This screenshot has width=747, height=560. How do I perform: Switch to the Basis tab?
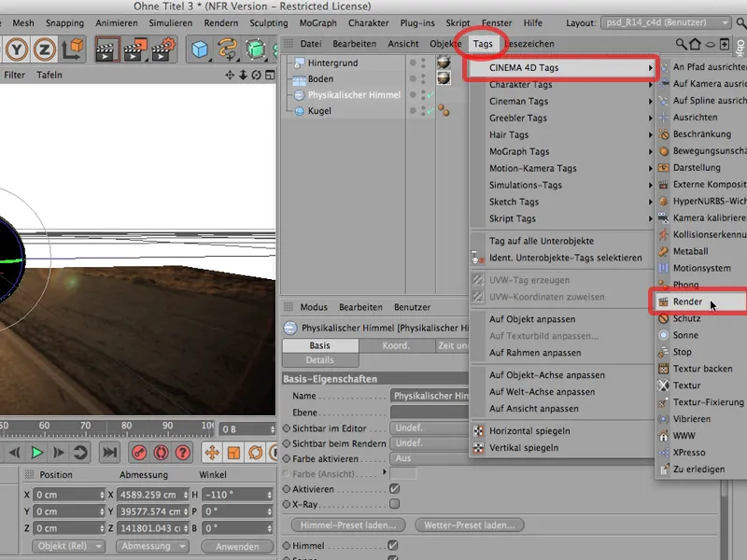coord(319,345)
